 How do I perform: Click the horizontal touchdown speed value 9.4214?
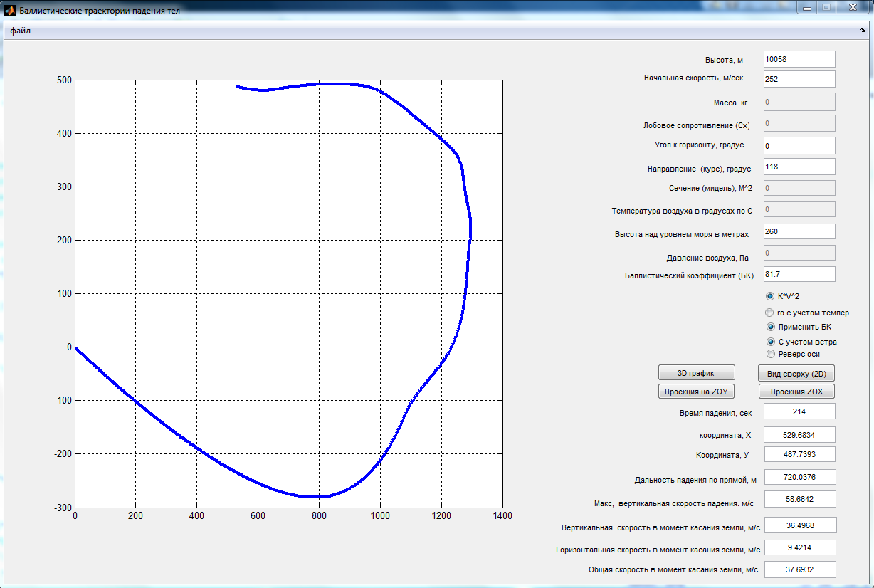(x=799, y=547)
